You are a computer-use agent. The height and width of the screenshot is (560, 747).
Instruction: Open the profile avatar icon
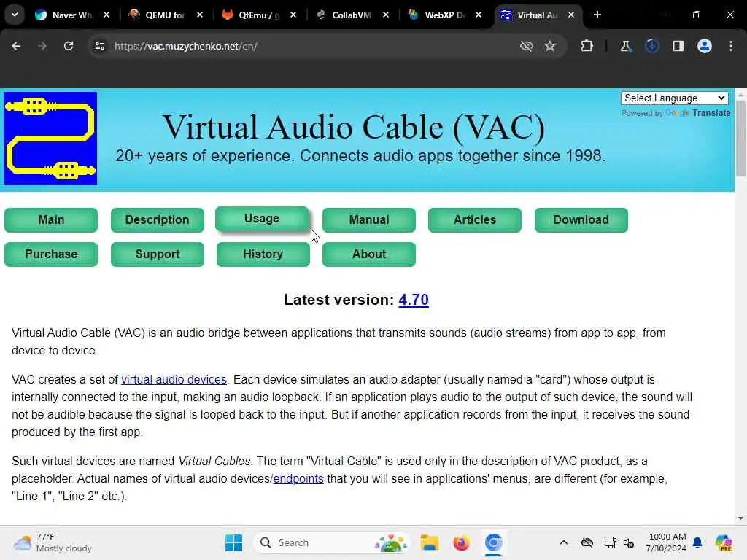pos(704,46)
